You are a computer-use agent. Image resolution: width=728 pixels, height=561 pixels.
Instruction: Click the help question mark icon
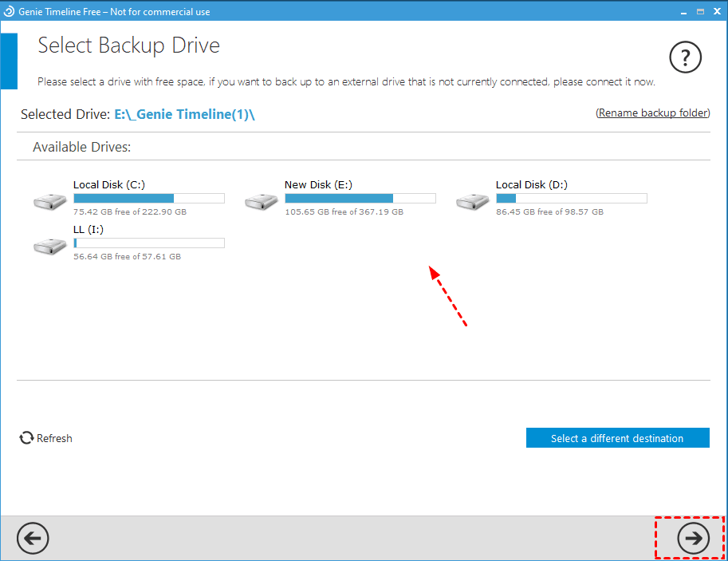point(685,57)
